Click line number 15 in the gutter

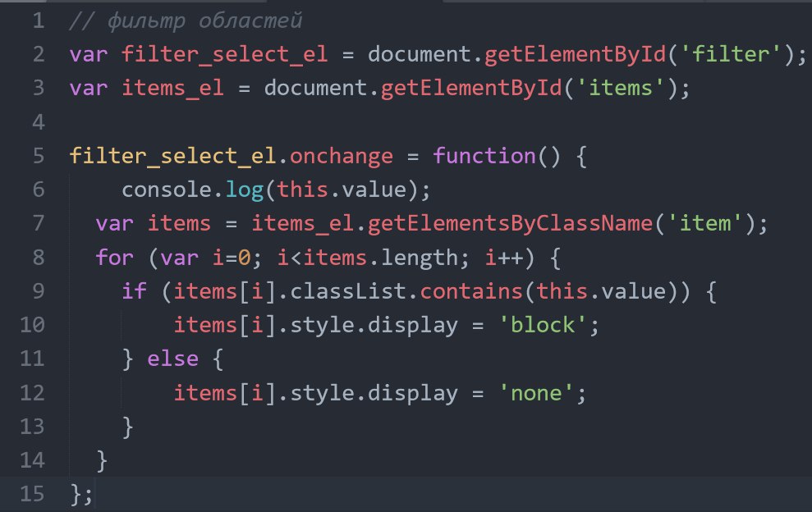point(32,494)
